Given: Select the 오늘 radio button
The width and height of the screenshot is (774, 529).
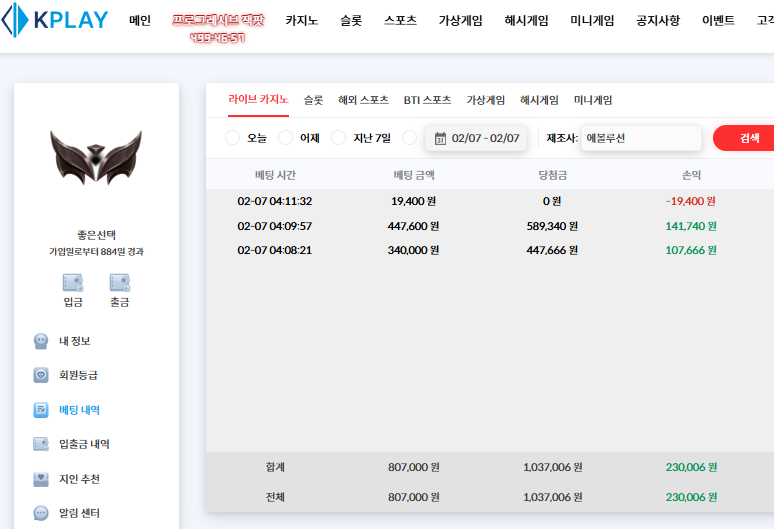Looking at the screenshot, I should click(x=233, y=138).
